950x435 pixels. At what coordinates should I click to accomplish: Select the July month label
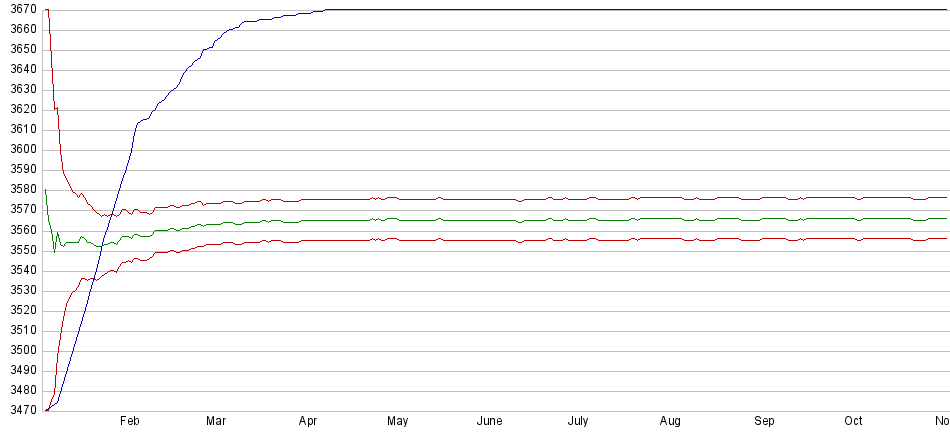(x=577, y=422)
